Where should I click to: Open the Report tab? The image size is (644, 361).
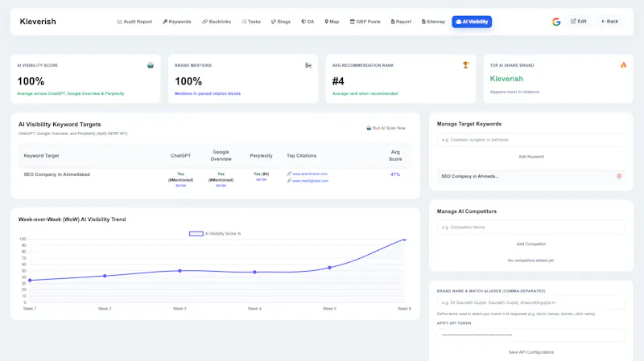(401, 22)
